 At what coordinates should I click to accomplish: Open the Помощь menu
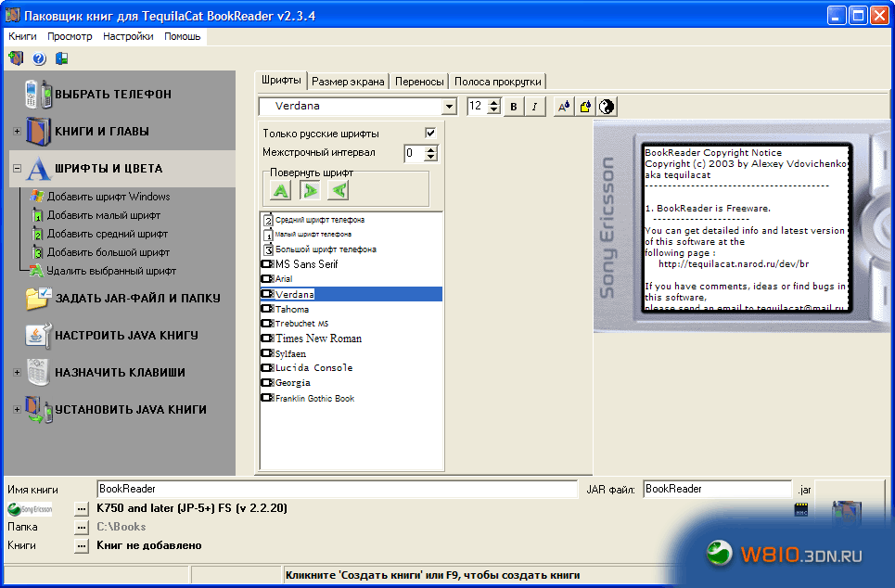pyautogui.click(x=183, y=36)
